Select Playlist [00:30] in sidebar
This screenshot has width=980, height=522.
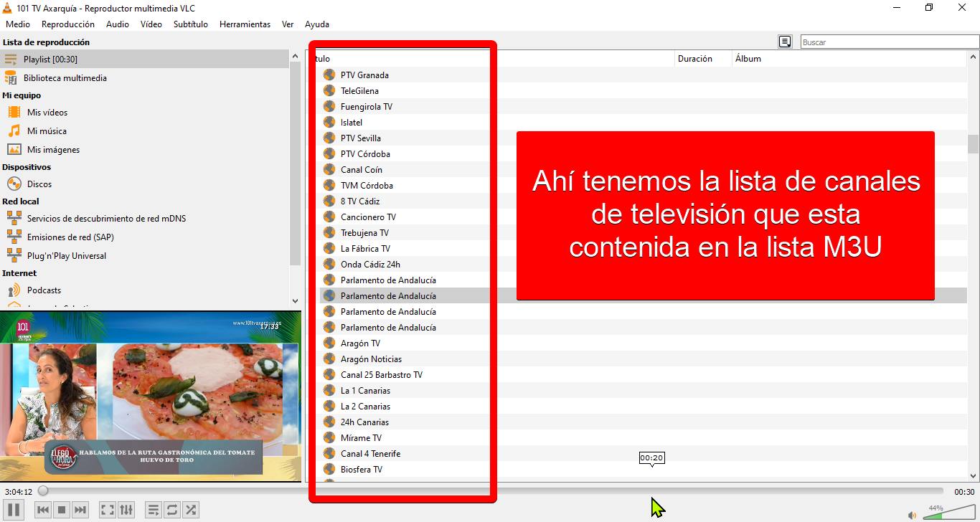pyautogui.click(x=144, y=59)
